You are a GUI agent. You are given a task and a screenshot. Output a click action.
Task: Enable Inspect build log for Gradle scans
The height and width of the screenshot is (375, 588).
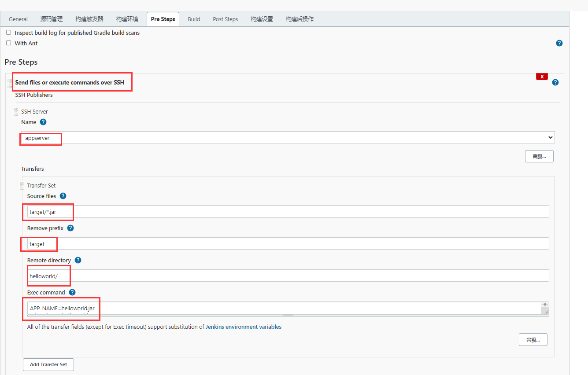[x=8, y=33]
